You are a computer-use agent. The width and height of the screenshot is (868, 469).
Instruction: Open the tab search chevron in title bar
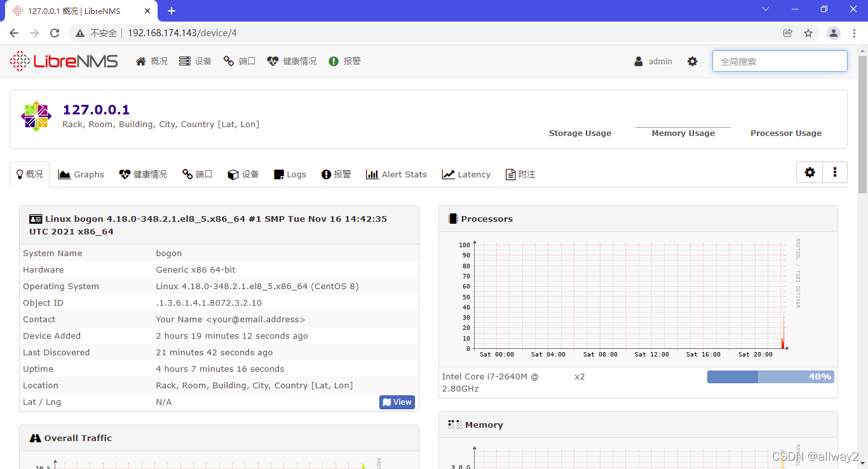point(766,9)
